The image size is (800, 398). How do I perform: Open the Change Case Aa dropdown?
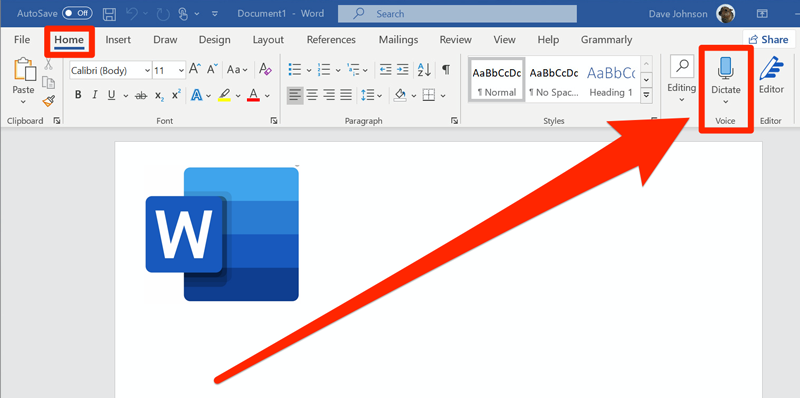point(237,69)
